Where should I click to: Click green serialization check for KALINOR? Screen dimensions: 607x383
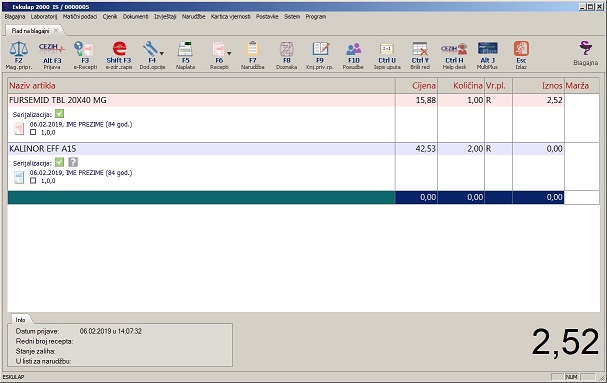pos(59,162)
